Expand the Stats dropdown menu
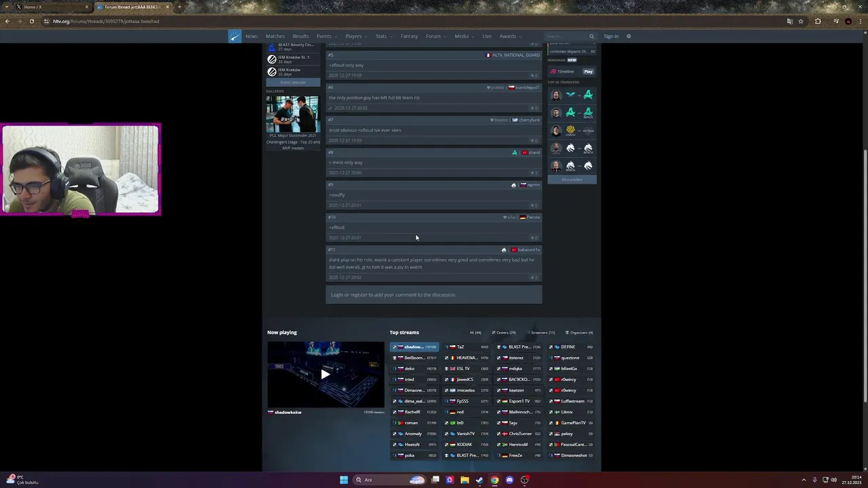 [383, 36]
